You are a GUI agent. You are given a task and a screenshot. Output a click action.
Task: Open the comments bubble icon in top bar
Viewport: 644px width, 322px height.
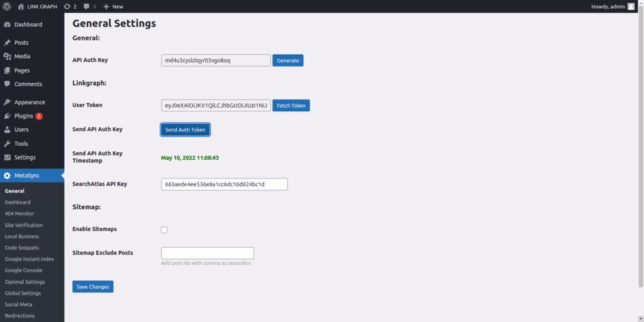[x=86, y=6]
